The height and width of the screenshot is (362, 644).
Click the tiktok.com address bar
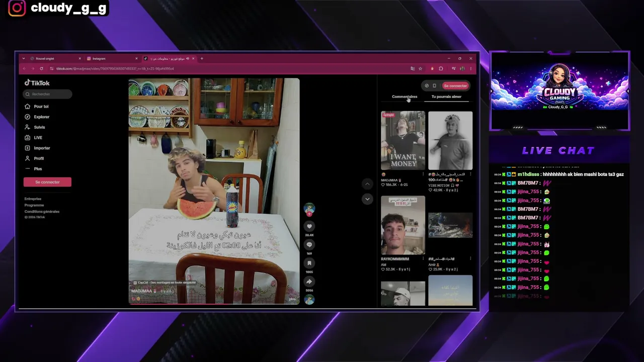[x=236, y=68]
